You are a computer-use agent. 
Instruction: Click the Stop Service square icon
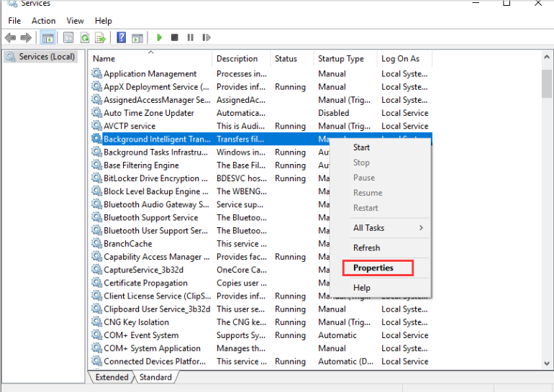pos(175,37)
